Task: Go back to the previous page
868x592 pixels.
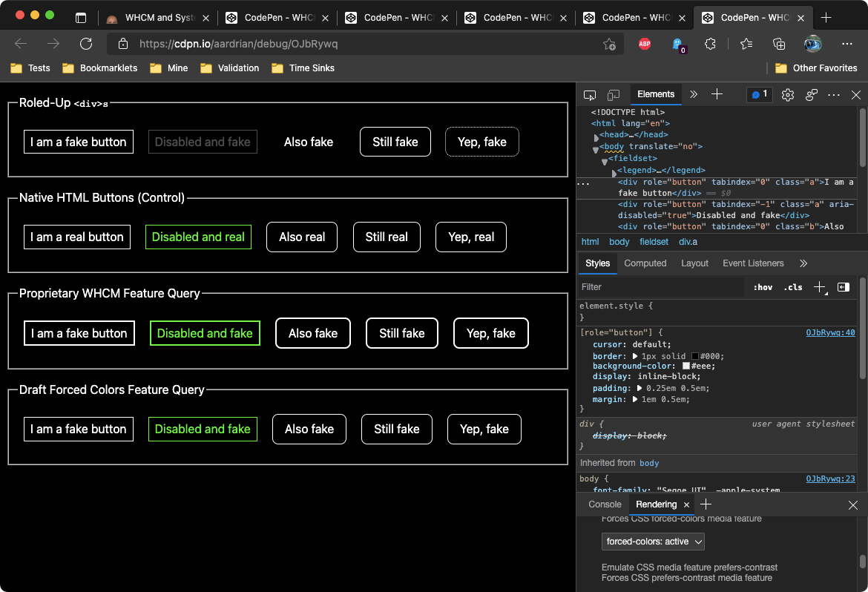Action: (x=21, y=44)
